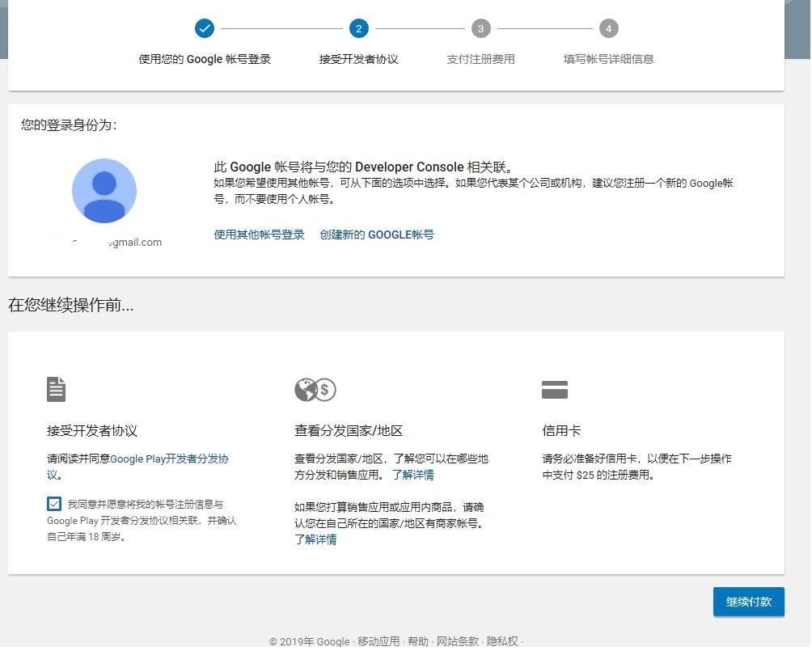
Task: Click the developer agreement document icon
Action: [56, 390]
